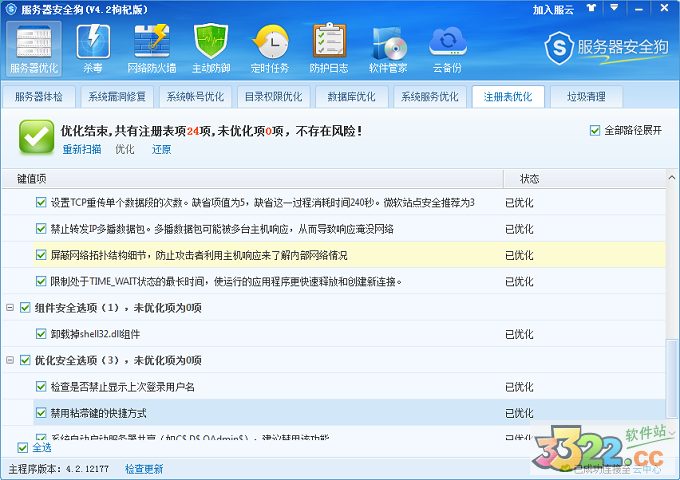Click the 优化 optimize link
The width and height of the screenshot is (680, 480).
pyautogui.click(x=125, y=150)
